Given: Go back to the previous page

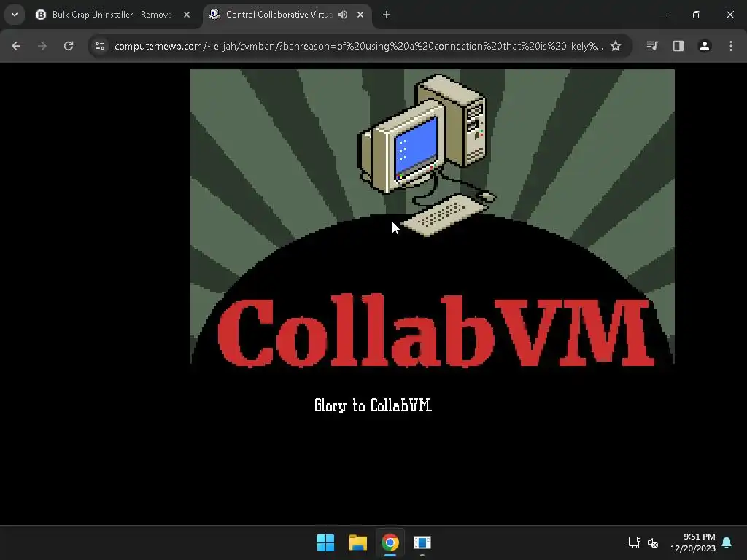Looking at the screenshot, I should pos(16,46).
